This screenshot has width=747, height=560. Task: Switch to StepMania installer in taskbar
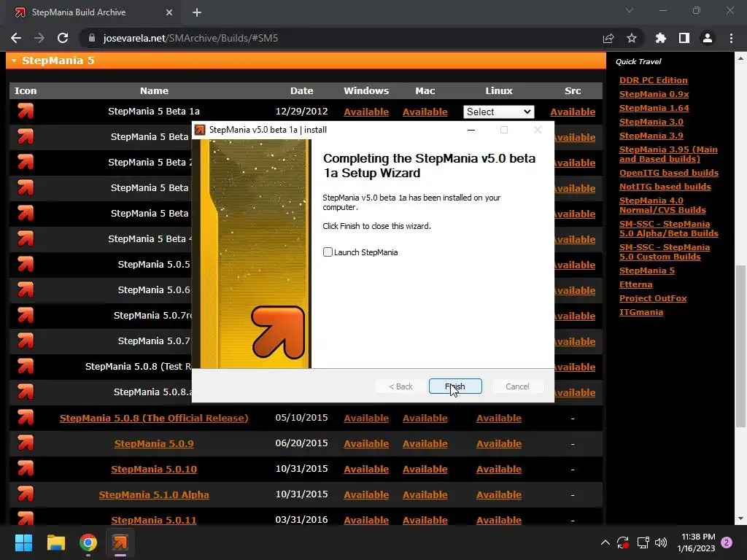click(120, 542)
